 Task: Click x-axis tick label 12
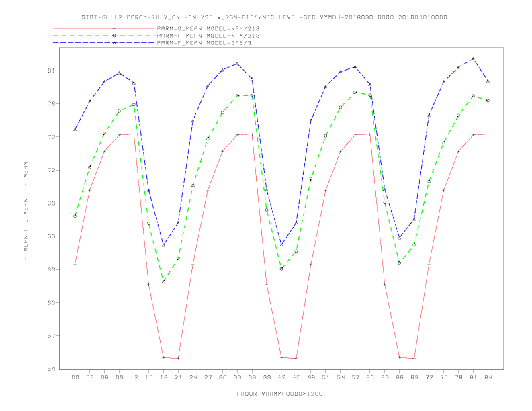(134, 377)
